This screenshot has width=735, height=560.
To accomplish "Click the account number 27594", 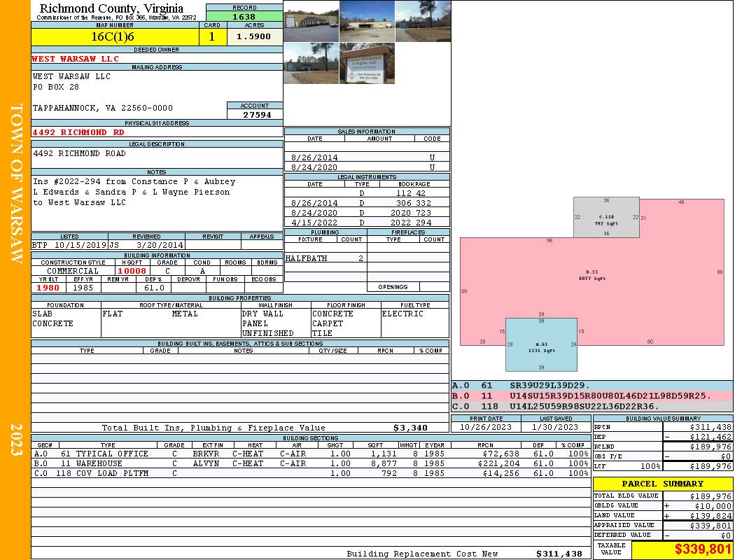I will pyautogui.click(x=257, y=114).
